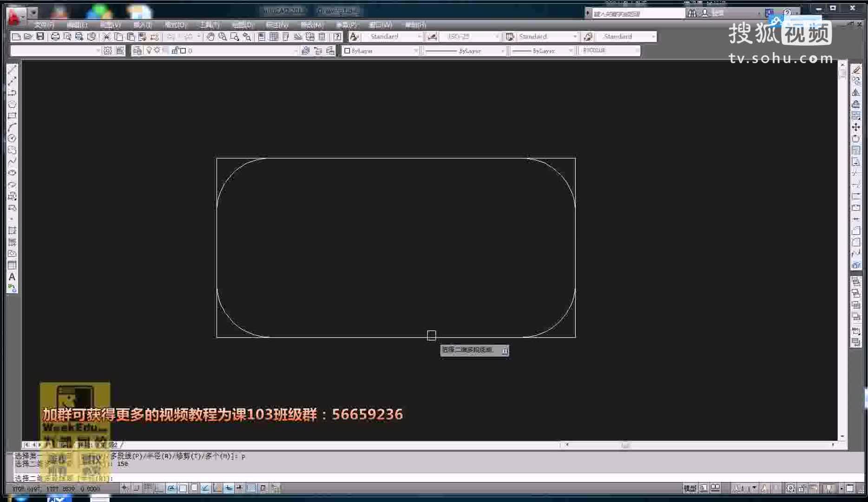Select the Line tool
Viewport: 868px width, 502px height.
coord(13,69)
